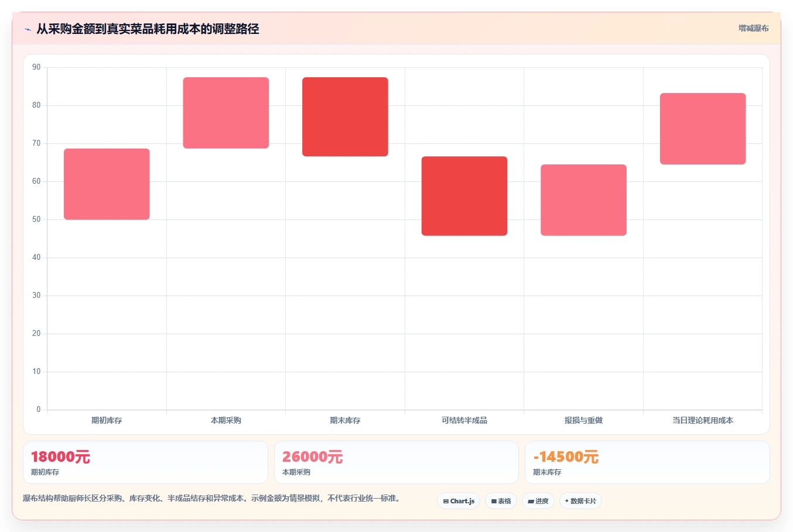Click the 期初库存 caption under 18000元
793x532 pixels.
(x=45, y=472)
